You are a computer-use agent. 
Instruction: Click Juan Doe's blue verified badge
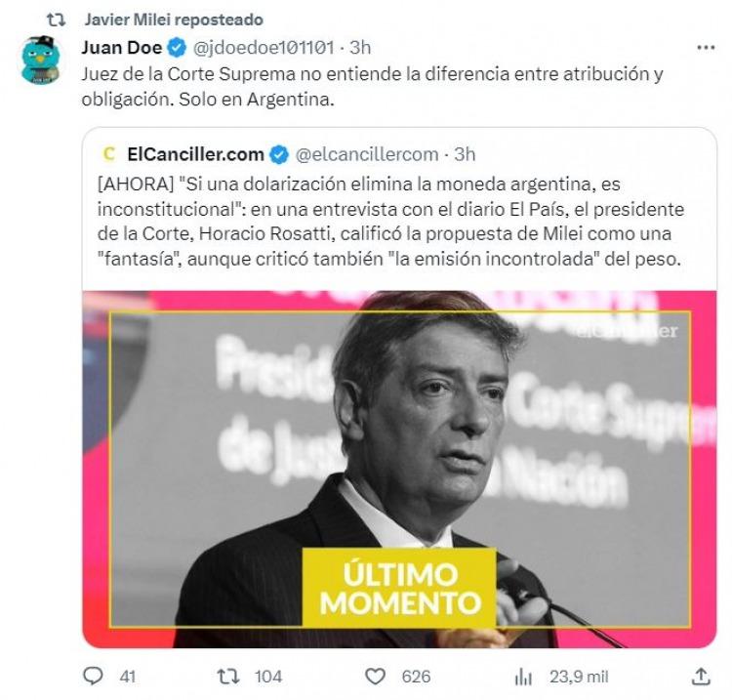177,48
